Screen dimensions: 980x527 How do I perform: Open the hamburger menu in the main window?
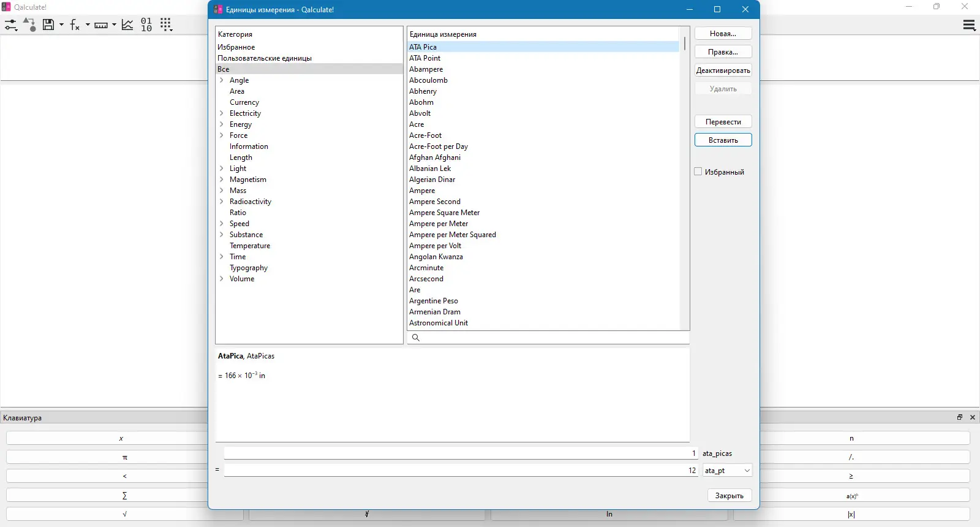coord(969,25)
